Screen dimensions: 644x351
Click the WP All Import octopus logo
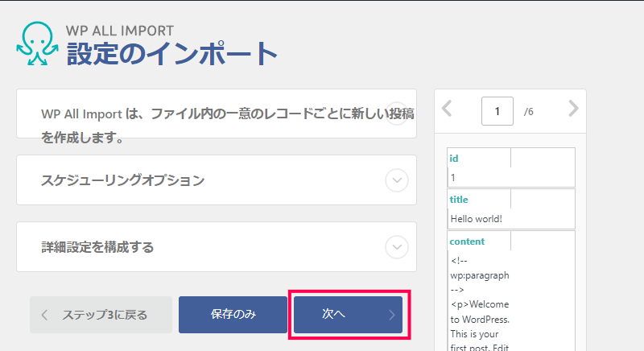[x=37, y=43]
